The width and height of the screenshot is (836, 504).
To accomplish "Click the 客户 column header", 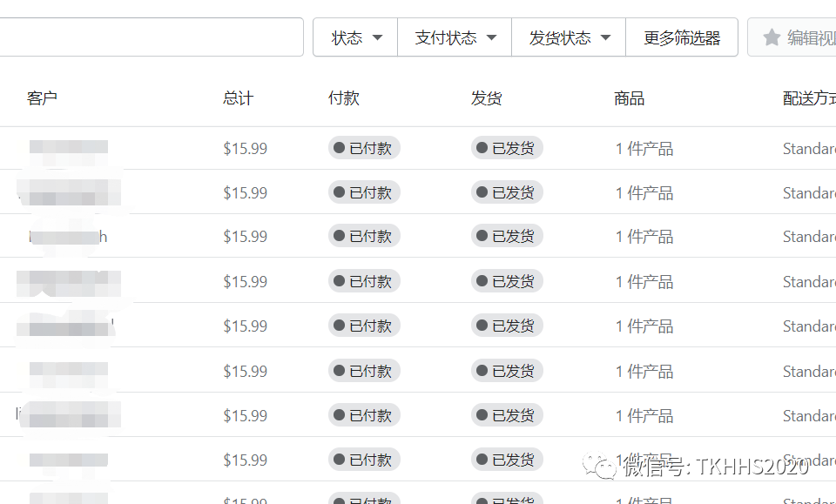I will (x=42, y=98).
